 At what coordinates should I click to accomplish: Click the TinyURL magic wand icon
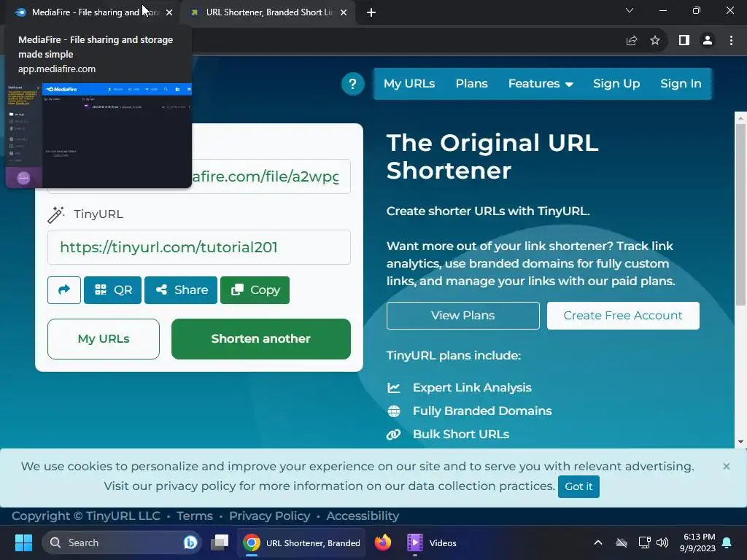point(56,215)
